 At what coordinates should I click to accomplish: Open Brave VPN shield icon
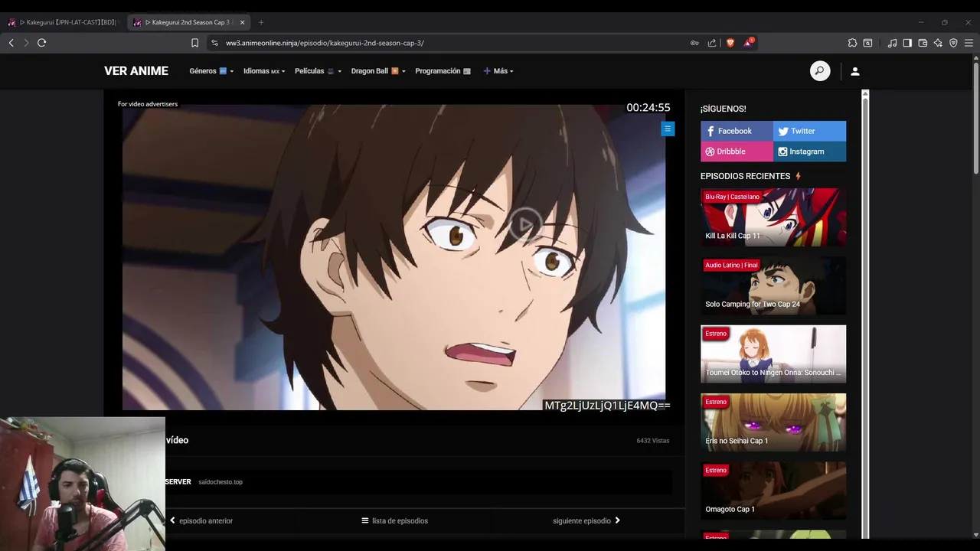tap(953, 43)
